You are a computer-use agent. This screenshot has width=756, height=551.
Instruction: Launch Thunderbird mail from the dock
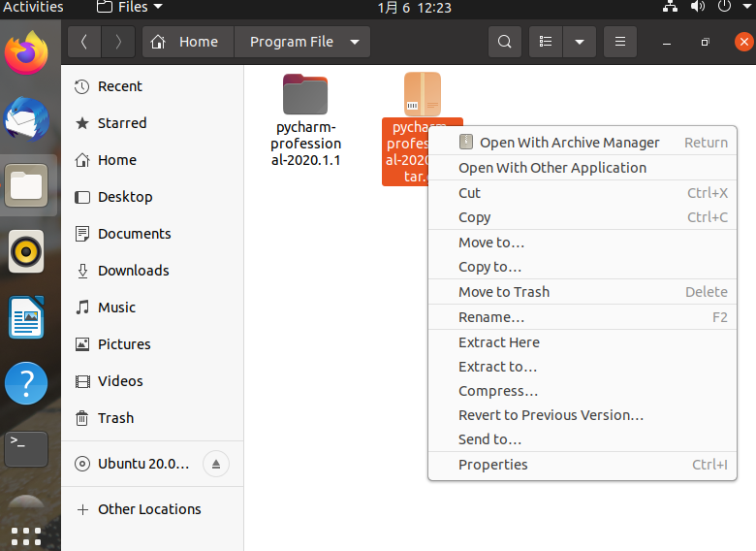click(x=26, y=119)
